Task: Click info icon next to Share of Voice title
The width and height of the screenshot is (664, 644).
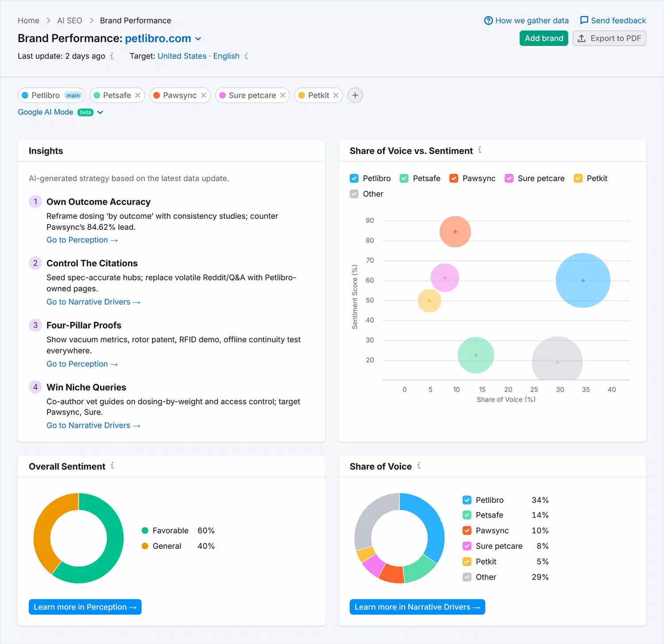Action: (x=419, y=466)
